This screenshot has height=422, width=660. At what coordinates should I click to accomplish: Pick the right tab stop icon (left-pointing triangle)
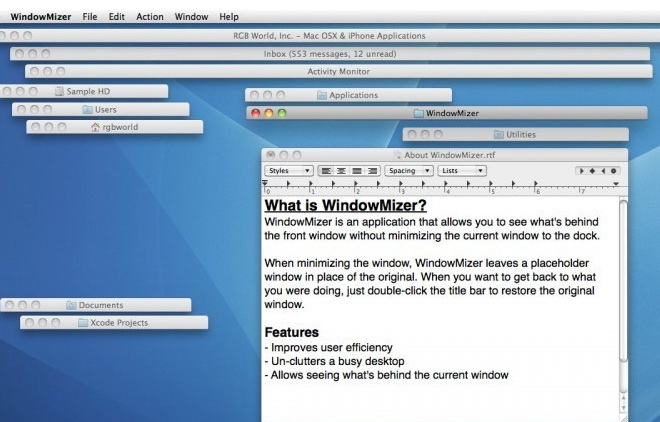(x=603, y=171)
